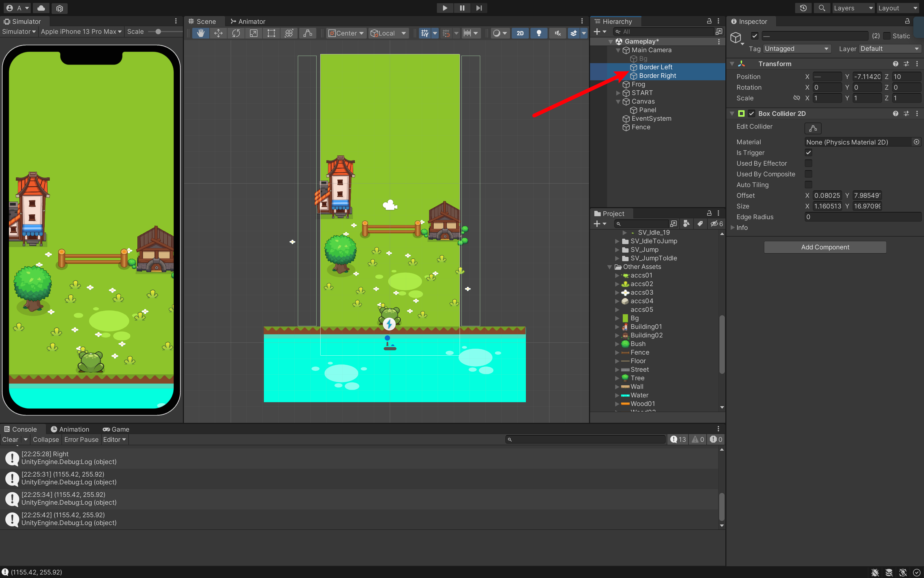
Task: Select the Transform tool
Action: pyautogui.click(x=289, y=33)
